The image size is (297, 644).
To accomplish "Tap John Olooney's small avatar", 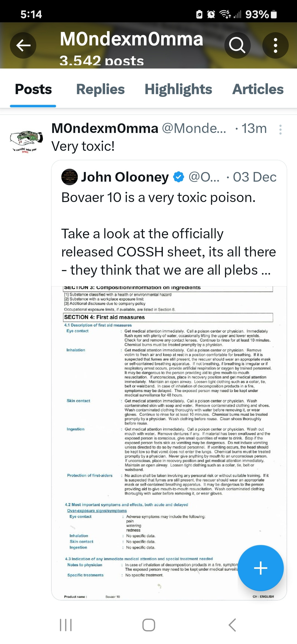I will pos(69,177).
